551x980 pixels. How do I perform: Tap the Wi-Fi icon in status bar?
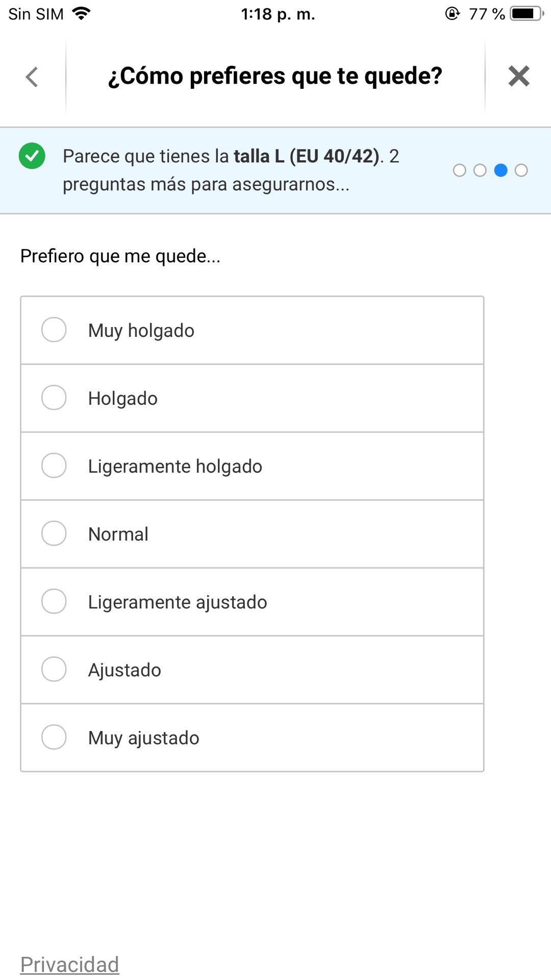coord(82,14)
